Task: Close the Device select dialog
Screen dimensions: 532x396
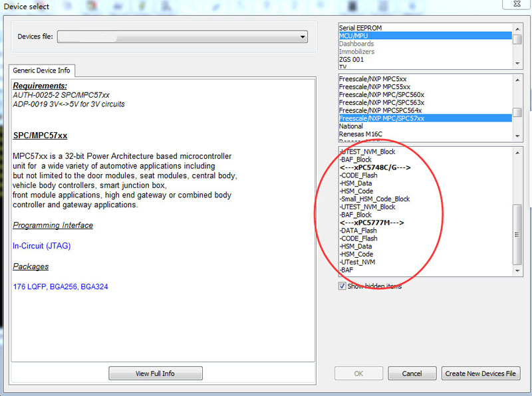Action: [517, 4]
